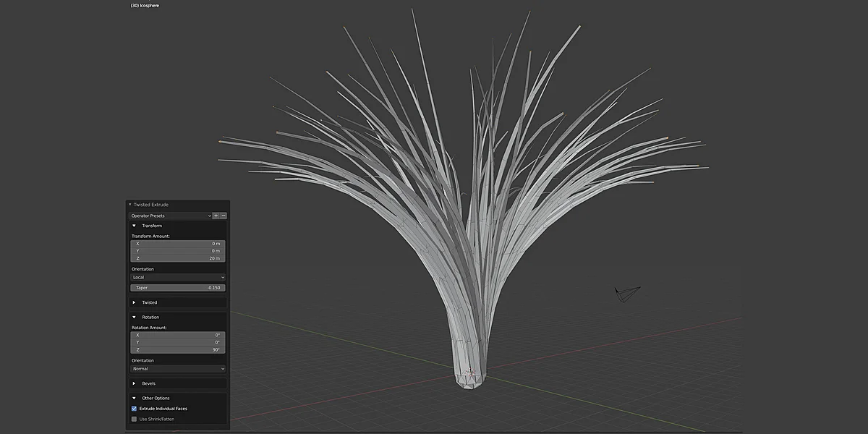
Task: Collapse the Rotation section
Action: 134,317
